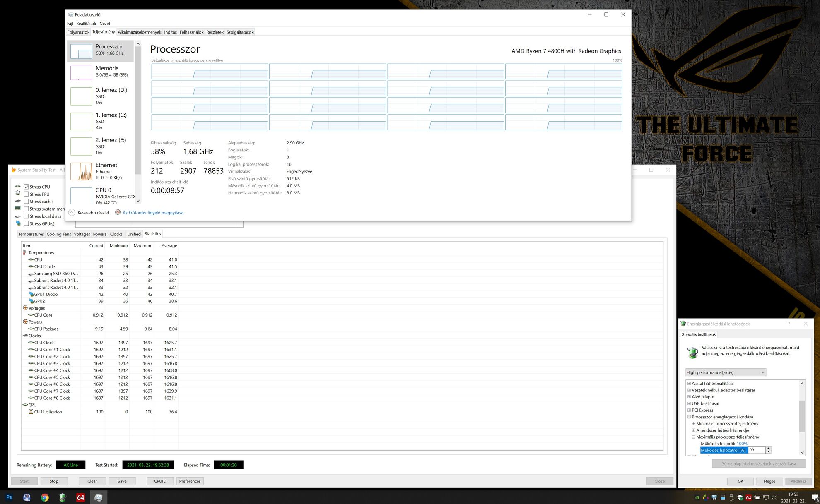Viewport: 820px width, 504px height.
Task: Click CPUID button
Action: [160, 481]
